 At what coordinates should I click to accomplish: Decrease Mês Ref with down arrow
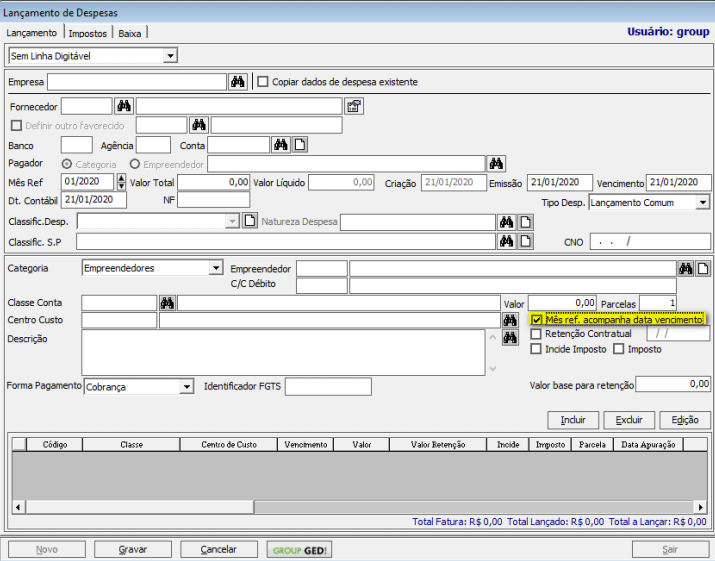121,186
